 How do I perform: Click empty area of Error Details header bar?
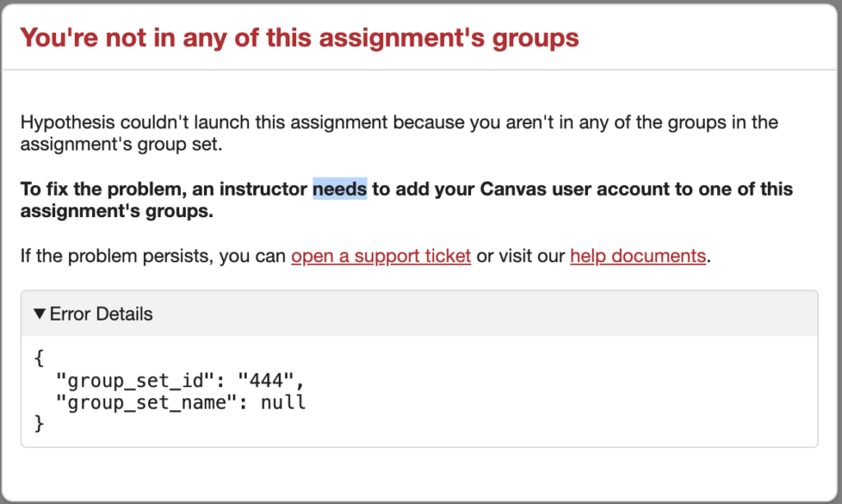[x=493, y=313]
